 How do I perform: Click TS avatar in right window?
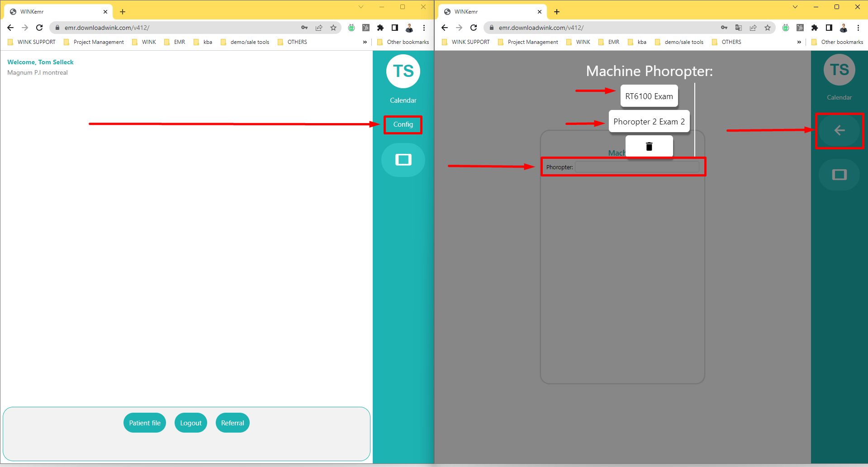click(840, 70)
